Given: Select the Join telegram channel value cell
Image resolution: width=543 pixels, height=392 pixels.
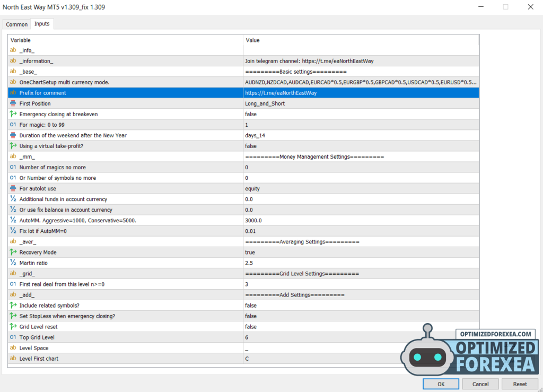Looking at the screenshot, I should pyautogui.click(x=361, y=61).
